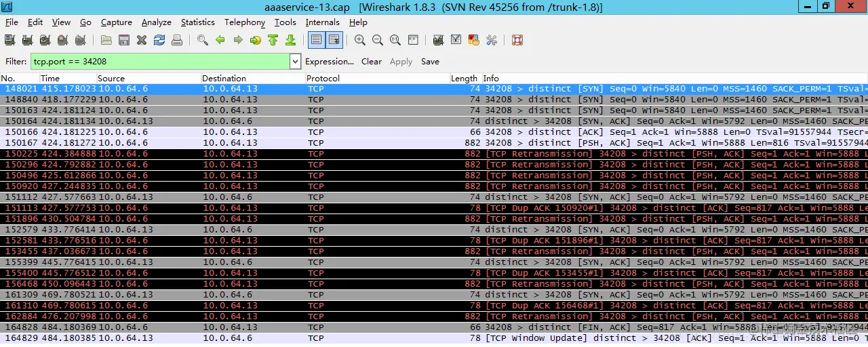The image size is (868, 347).
Task: Go to packet number icon
Action: (256, 40)
